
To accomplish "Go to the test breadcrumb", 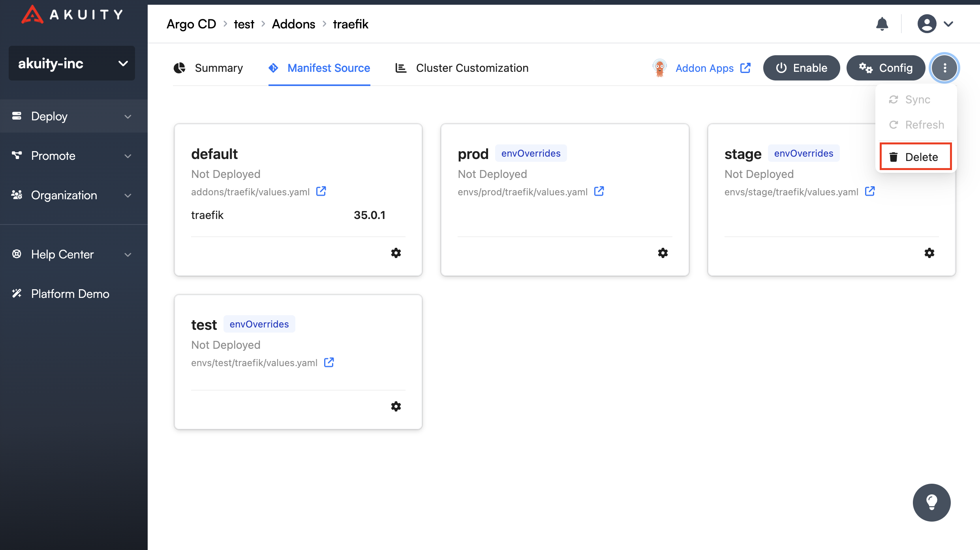I will pyautogui.click(x=244, y=24).
